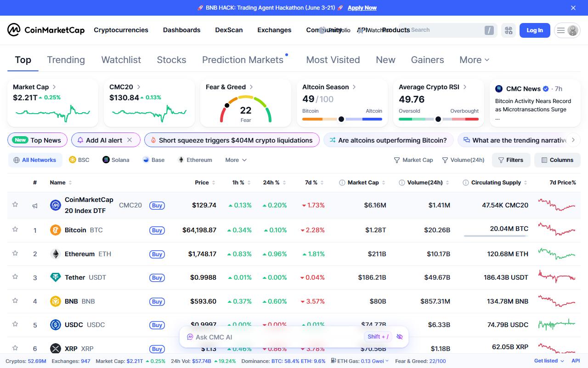Open 'Are altcoins outperforming Bitcoin?' chip
Screen dimensions: 588x368
point(388,140)
